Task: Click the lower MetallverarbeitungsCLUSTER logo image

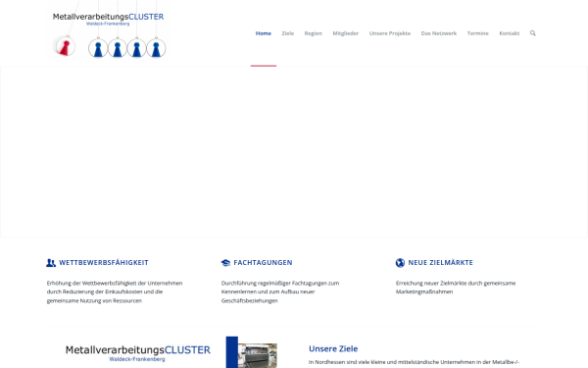Action: click(x=137, y=353)
